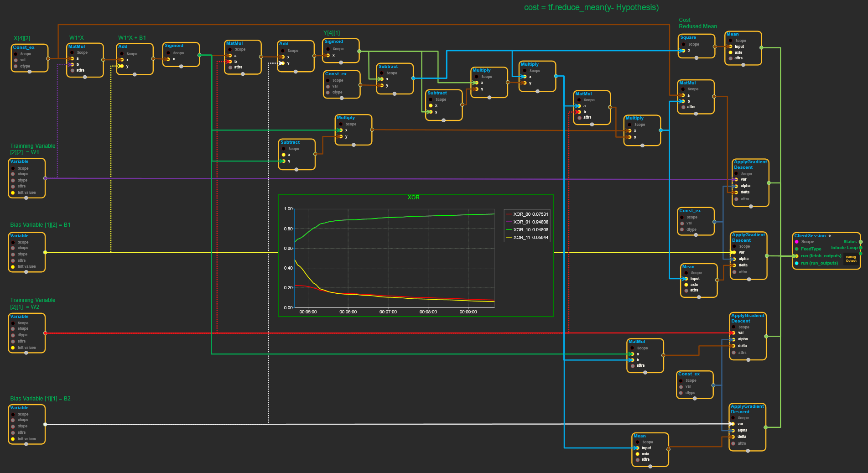Select the FeedType green input pin
The image size is (868, 473).
click(x=797, y=249)
